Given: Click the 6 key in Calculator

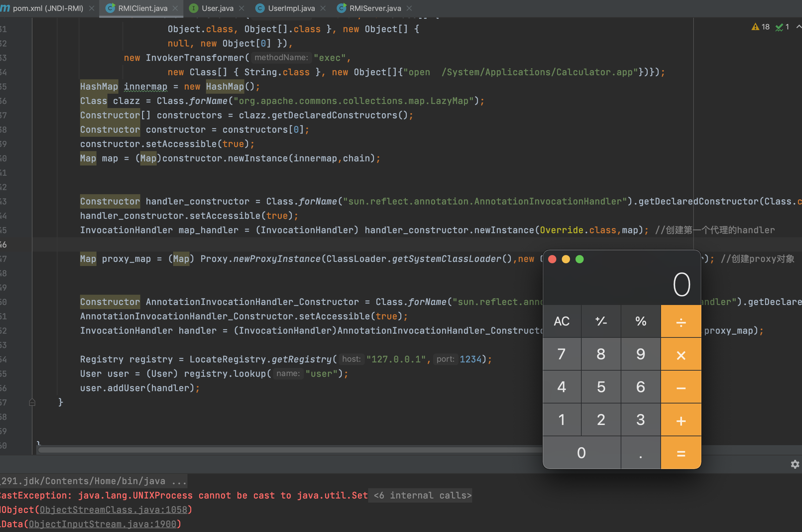Looking at the screenshot, I should tap(641, 387).
